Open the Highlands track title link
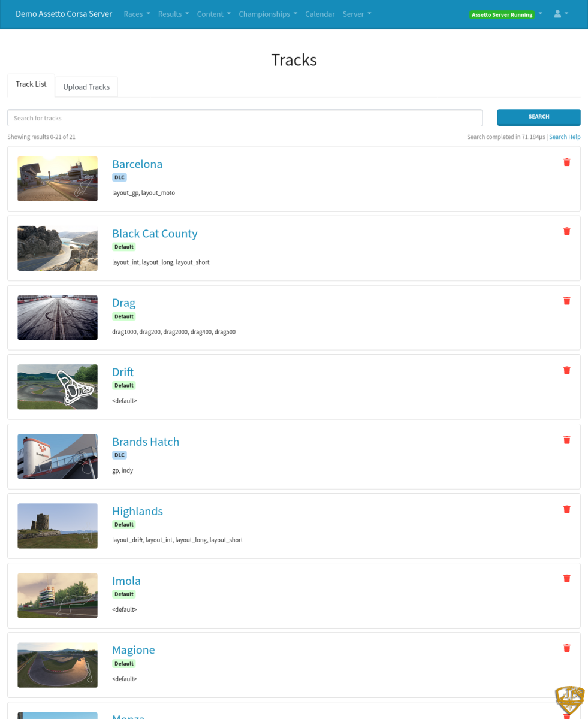This screenshot has height=719, width=588. (137, 511)
